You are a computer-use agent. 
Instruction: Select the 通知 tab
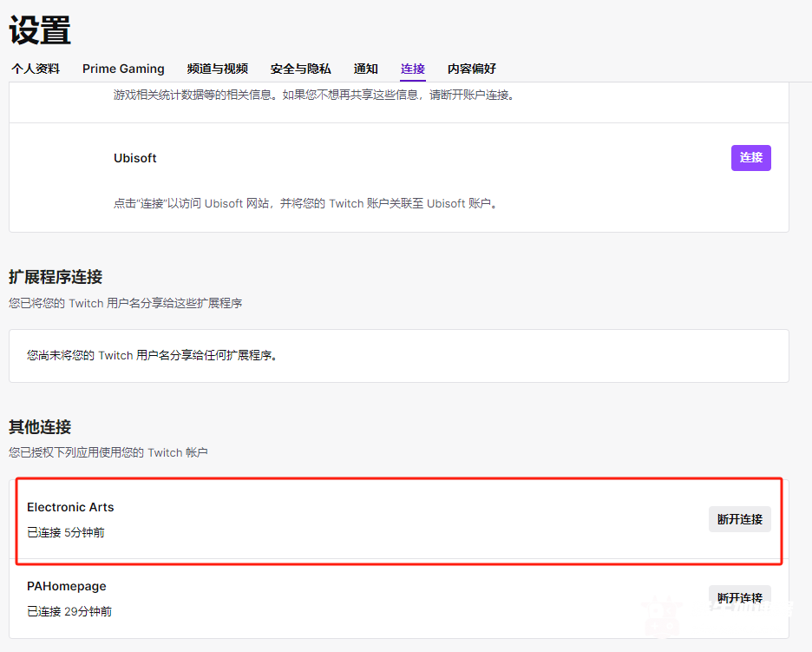pyautogui.click(x=365, y=69)
